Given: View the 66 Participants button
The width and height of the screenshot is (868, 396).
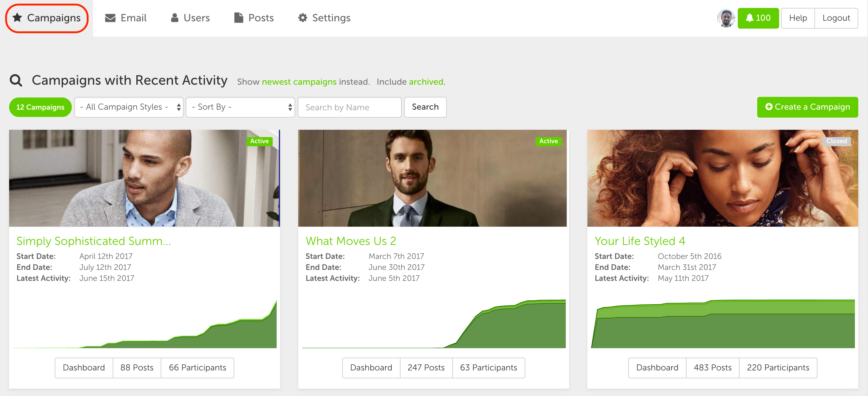Looking at the screenshot, I should [198, 368].
